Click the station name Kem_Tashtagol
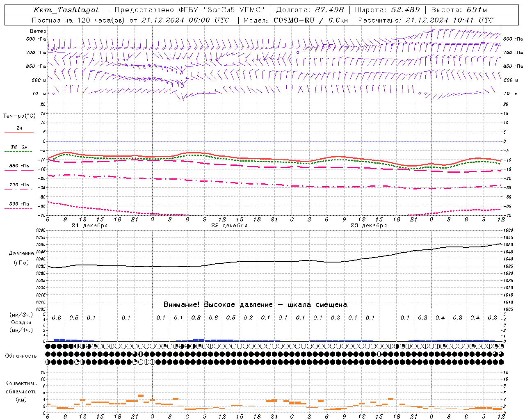Image resolution: width=525 pixels, height=420 pixels. tap(66, 10)
